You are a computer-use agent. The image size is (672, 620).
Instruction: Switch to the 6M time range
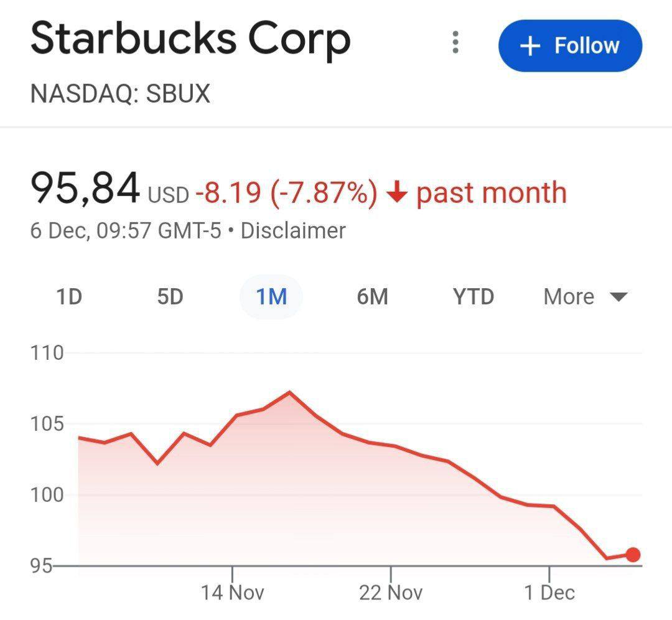pos(373,297)
